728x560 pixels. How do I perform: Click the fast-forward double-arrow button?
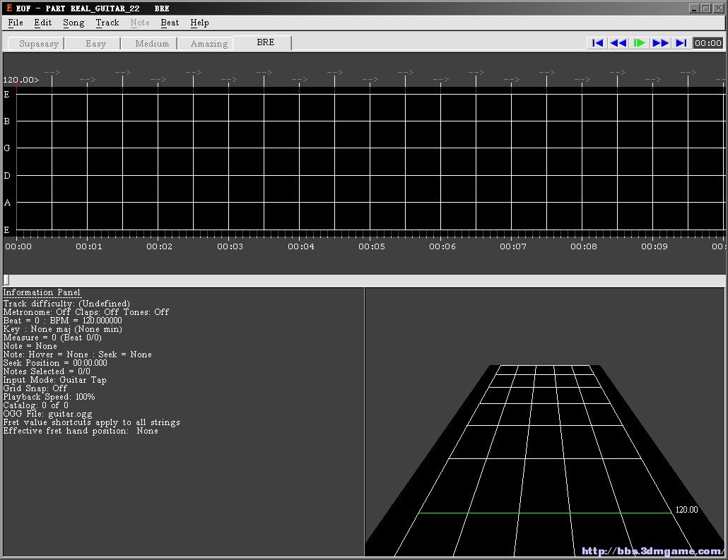point(660,43)
